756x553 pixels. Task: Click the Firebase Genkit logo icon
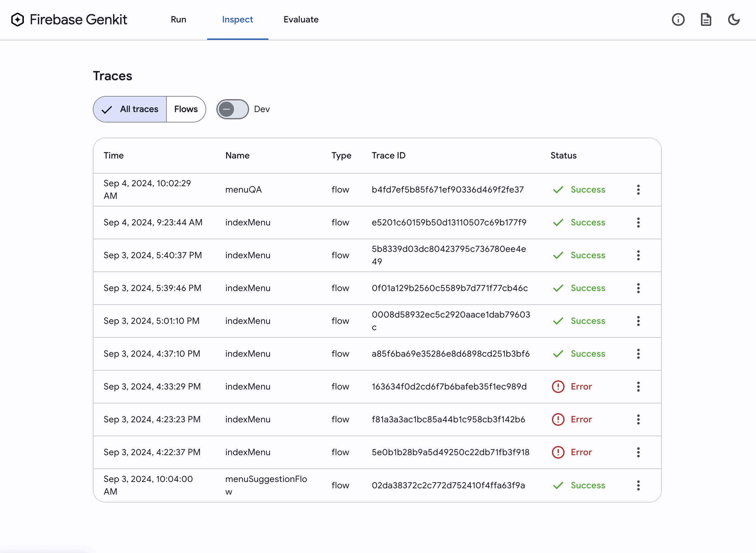click(17, 20)
